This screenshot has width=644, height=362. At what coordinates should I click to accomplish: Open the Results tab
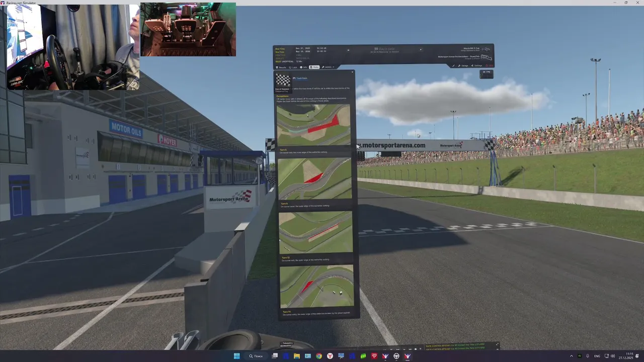[x=281, y=67]
